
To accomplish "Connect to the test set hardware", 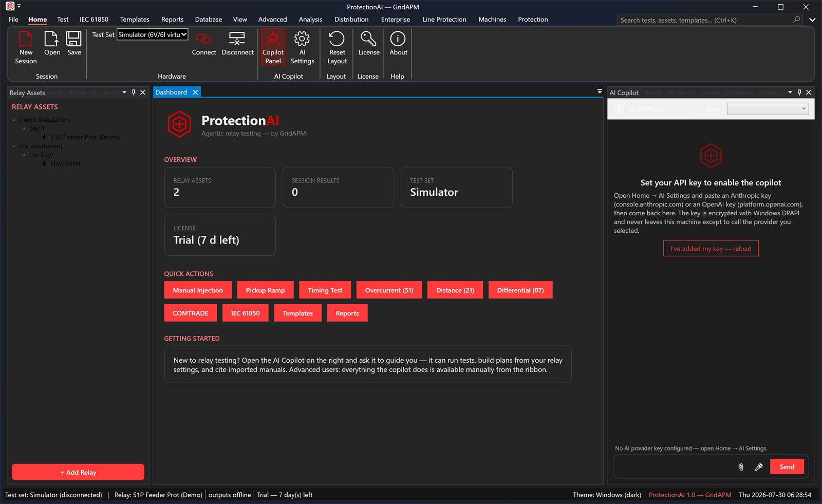I will [204, 44].
